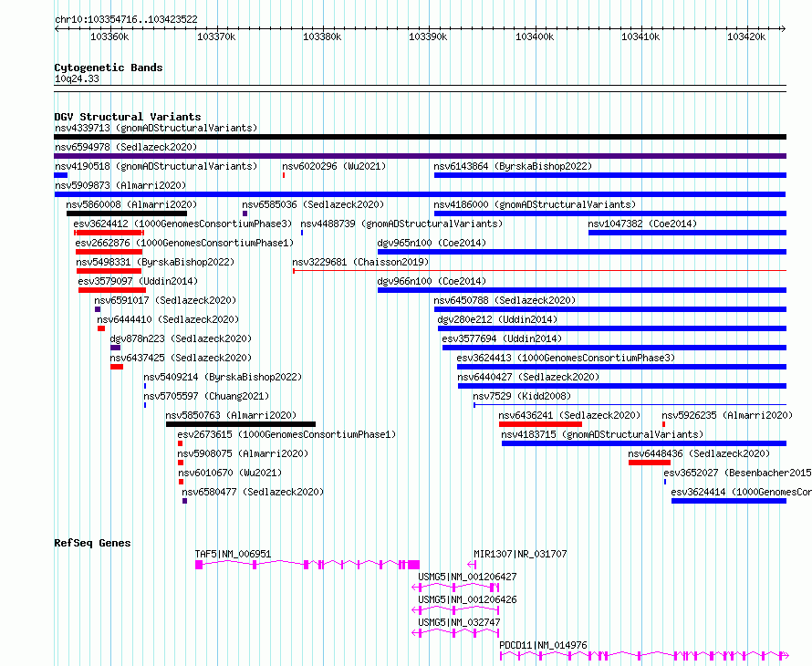812x666 pixels.
Task: Click the RefSeq Genes track title
Action: click(x=92, y=543)
